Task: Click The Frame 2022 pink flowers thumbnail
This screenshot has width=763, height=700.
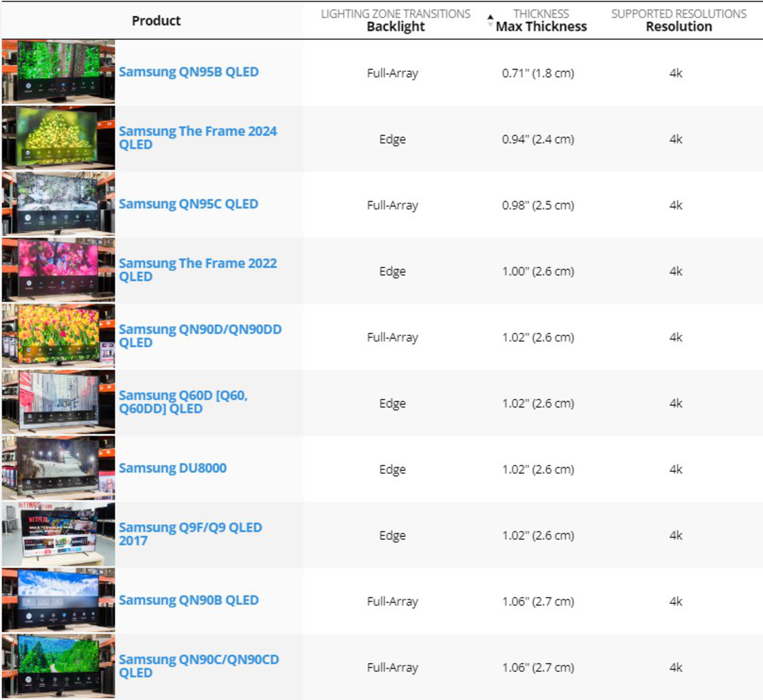Action: click(x=58, y=270)
